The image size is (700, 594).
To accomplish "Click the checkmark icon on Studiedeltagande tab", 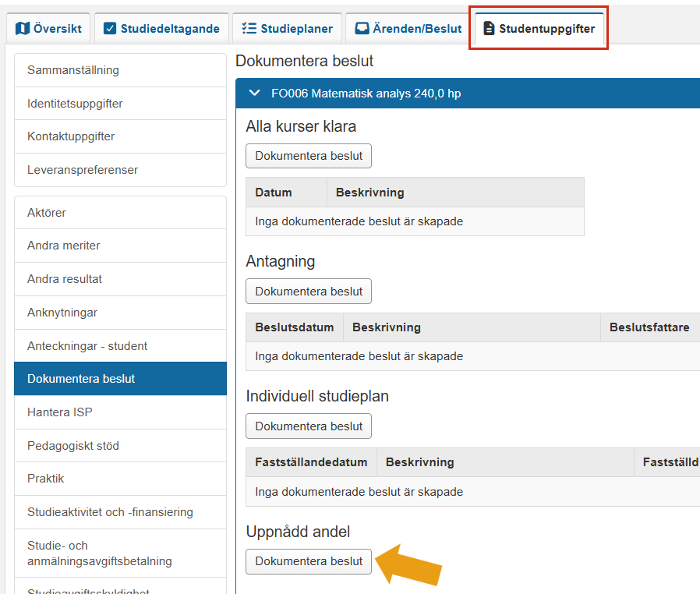I will coord(110,29).
